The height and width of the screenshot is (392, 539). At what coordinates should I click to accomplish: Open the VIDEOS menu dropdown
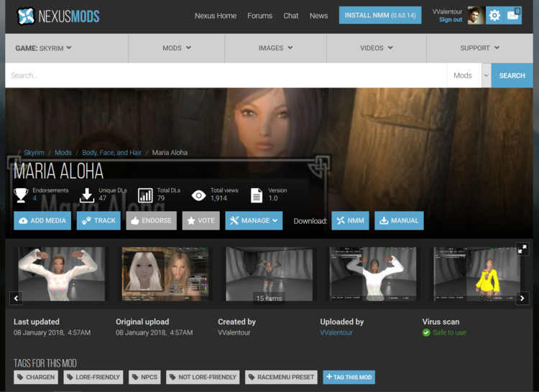[377, 48]
